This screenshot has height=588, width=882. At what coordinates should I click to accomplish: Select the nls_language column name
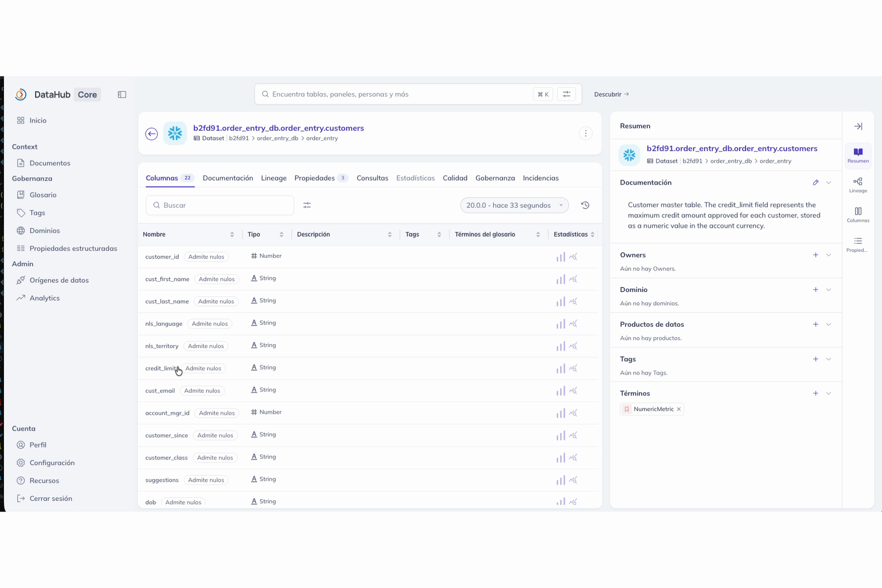tap(164, 324)
